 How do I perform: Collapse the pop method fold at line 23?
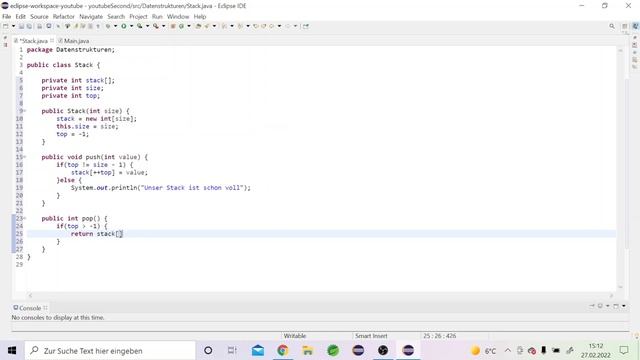(24, 218)
